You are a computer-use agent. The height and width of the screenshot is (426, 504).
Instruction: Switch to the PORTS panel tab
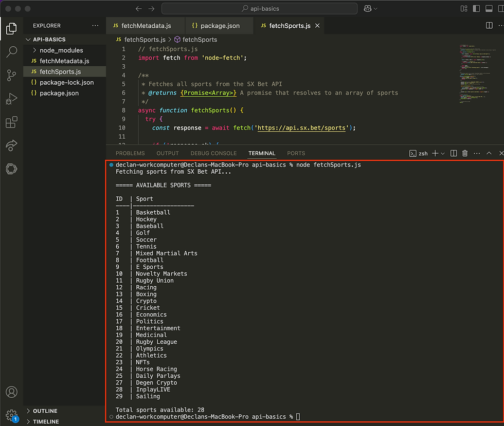(x=296, y=153)
